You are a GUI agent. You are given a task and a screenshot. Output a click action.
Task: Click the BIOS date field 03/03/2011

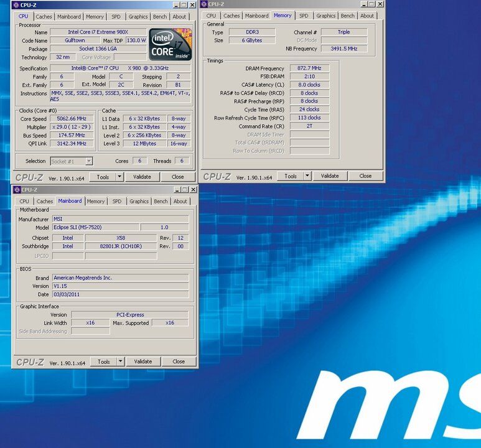click(x=121, y=294)
